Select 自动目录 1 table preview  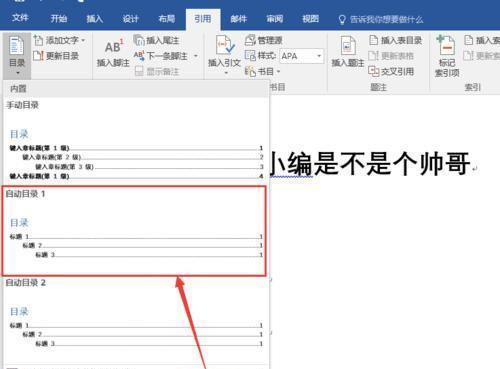[134, 231]
